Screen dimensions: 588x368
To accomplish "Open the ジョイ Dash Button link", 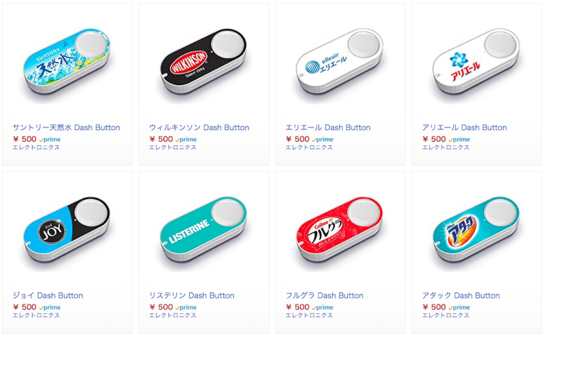I will pyautogui.click(x=48, y=296).
